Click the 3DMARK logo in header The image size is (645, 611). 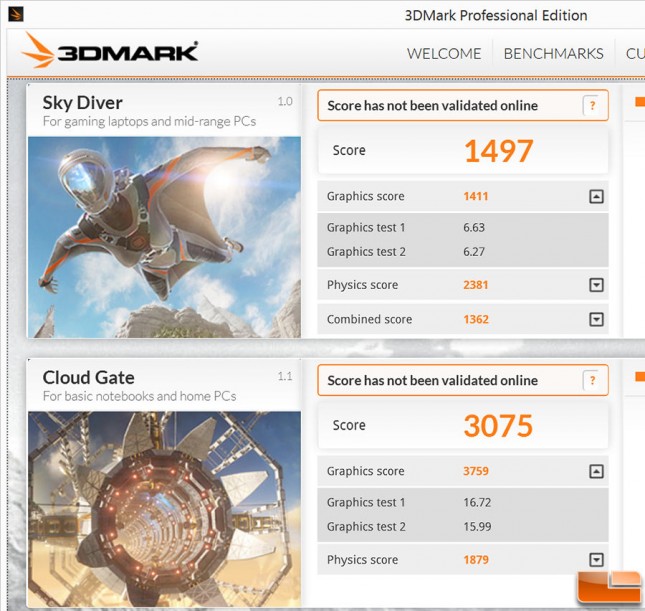click(x=109, y=51)
